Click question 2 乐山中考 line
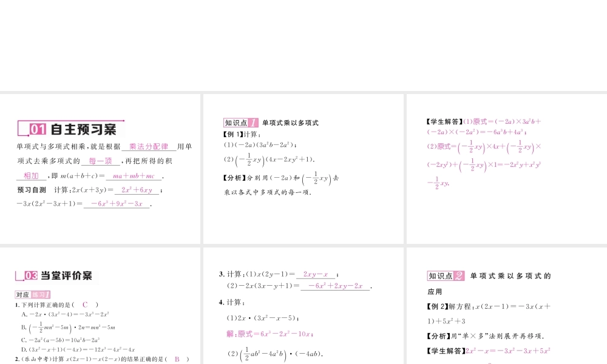The height and width of the screenshot is (364, 607). 102,359
